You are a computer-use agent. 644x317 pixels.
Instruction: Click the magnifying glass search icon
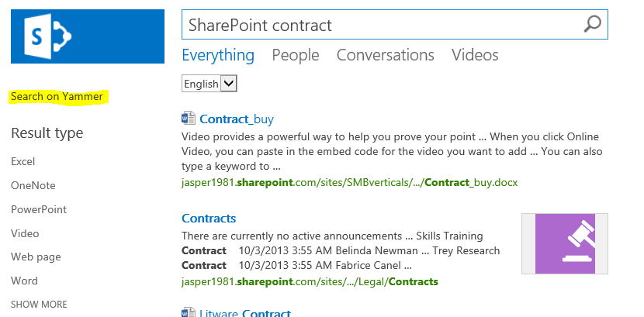point(592,24)
